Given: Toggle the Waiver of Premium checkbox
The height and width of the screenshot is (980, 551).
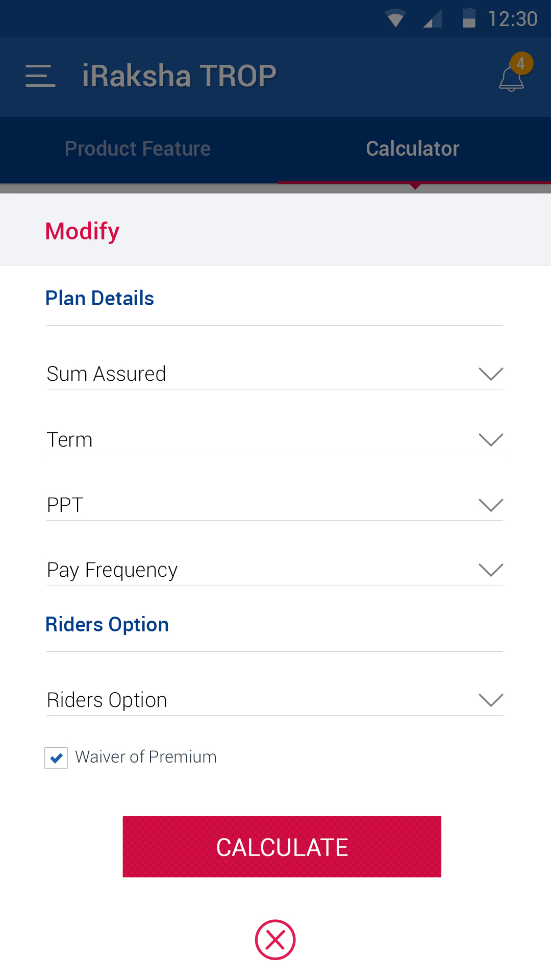Looking at the screenshot, I should click(56, 757).
